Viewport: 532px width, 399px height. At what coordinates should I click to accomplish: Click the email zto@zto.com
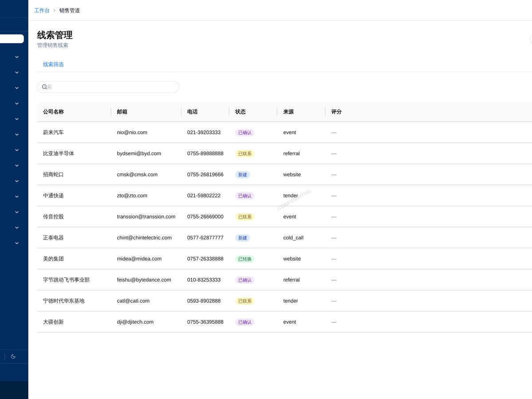coord(132,196)
